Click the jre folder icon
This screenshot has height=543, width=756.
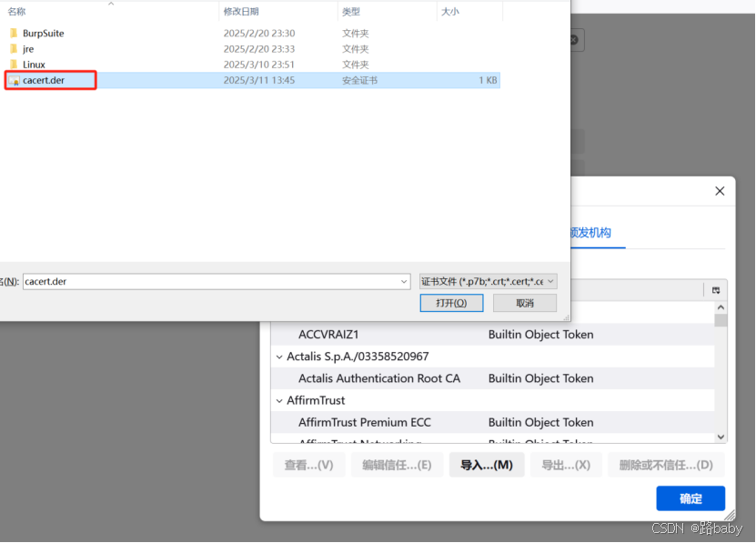point(14,49)
